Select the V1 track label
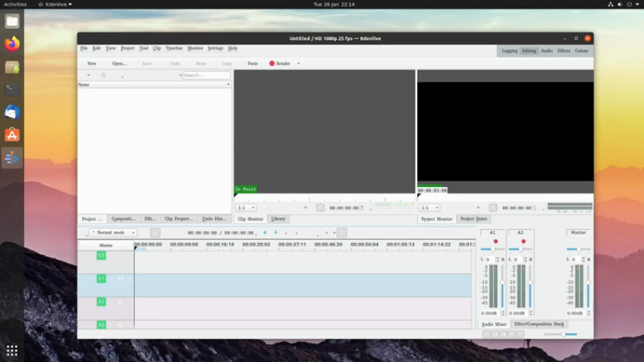Viewport: 644px width, 362px height. pos(101,279)
